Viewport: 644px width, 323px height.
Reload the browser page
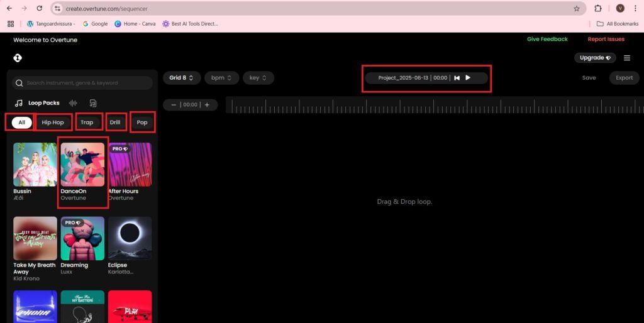(40, 8)
